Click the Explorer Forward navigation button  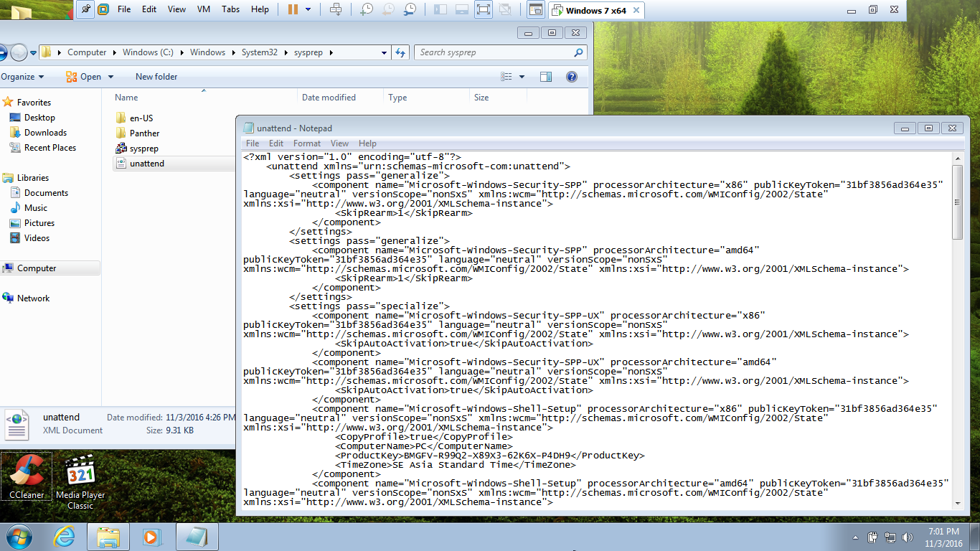tap(19, 52)
